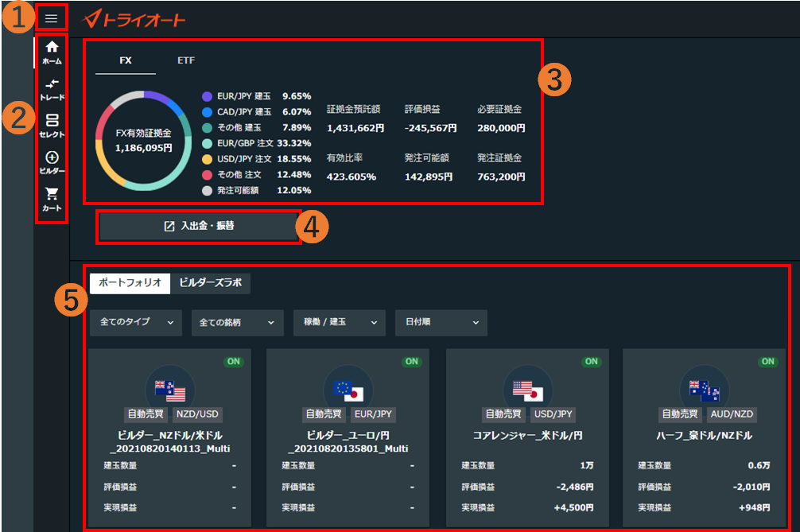This screenshot has height=532, width=800.
Task: Click 評価損益 value -245,567円 in summary
Action: click(x=430, y=128)
